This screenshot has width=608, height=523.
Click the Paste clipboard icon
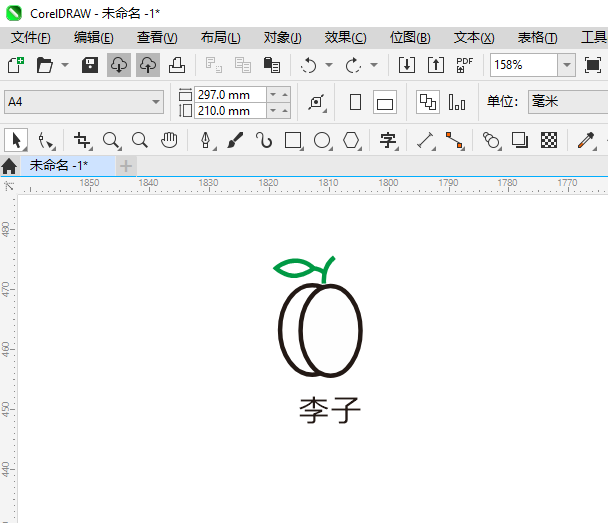point(272,65)
